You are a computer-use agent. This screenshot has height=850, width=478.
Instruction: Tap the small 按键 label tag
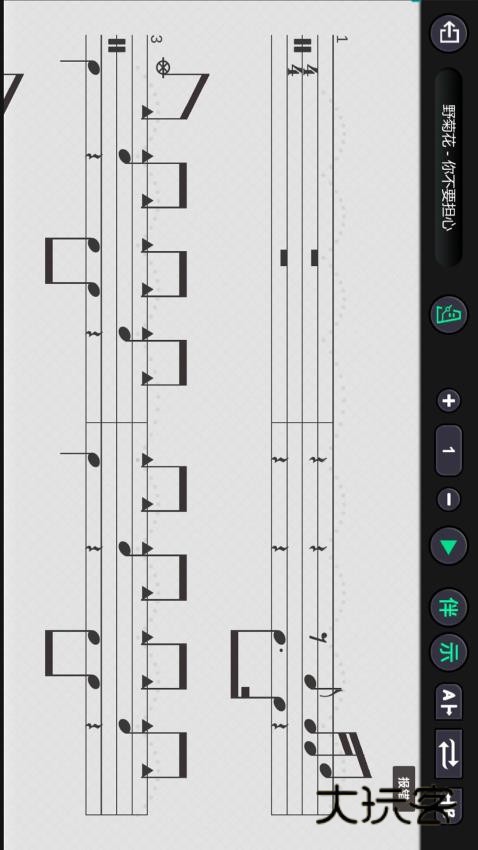pyautogui.click(x=404, y=788)
